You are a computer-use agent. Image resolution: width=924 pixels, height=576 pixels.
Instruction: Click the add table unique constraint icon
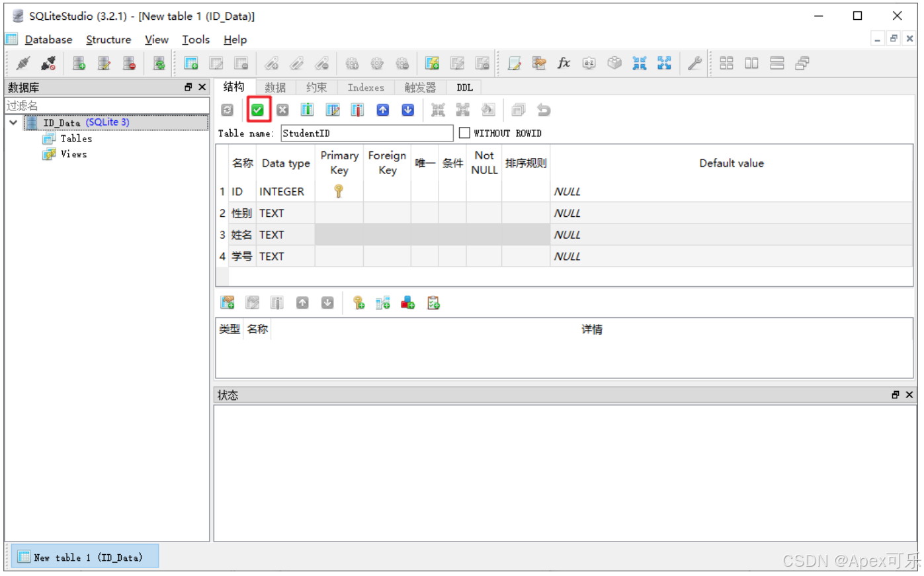click(x=408, y=303)
